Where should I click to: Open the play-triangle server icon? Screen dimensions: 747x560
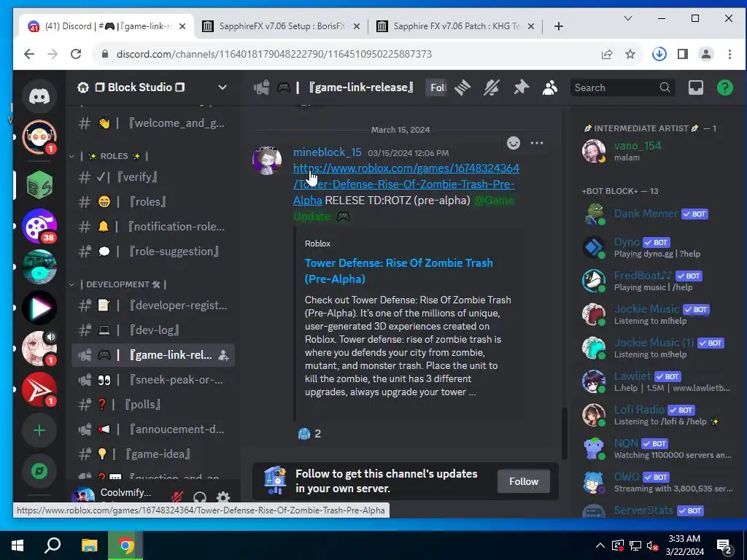coord(39,308)
